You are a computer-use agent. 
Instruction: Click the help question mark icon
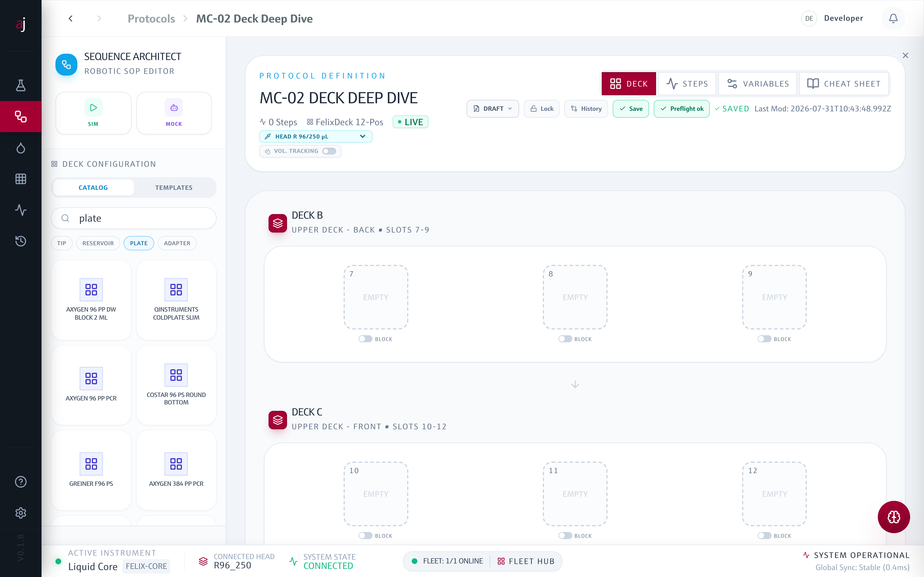tap(21, 482)
